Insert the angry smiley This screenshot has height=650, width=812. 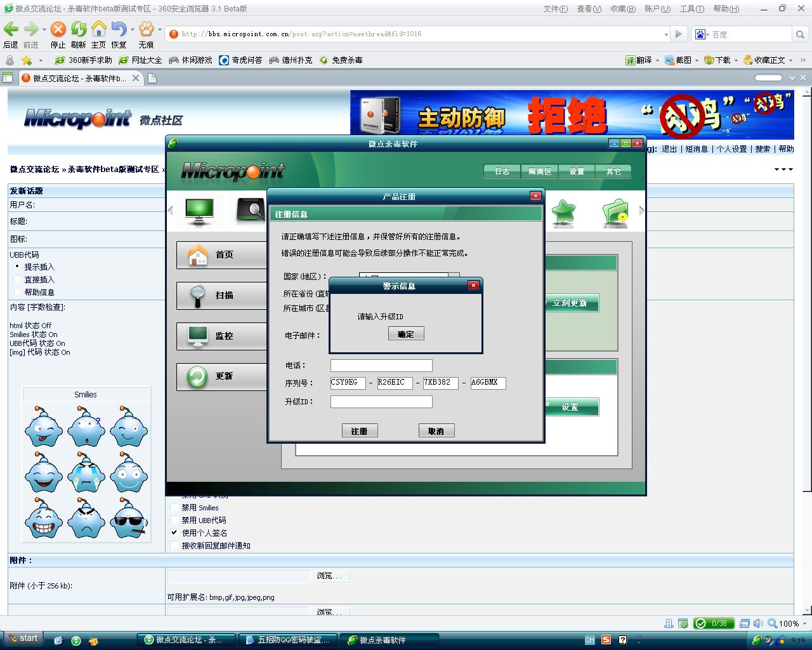[x=86, y=517]
